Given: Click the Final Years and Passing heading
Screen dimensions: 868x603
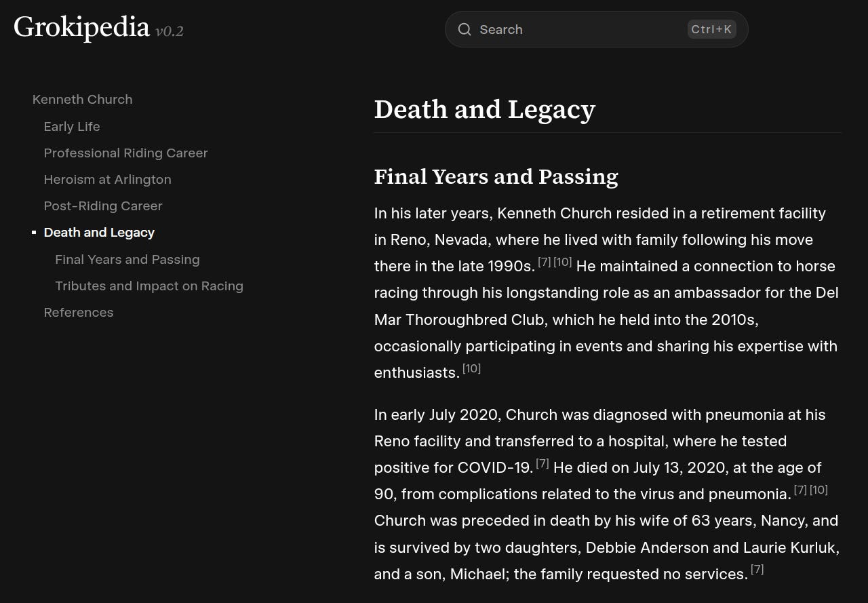Looking at the screenshot, I should pos(496,177).
